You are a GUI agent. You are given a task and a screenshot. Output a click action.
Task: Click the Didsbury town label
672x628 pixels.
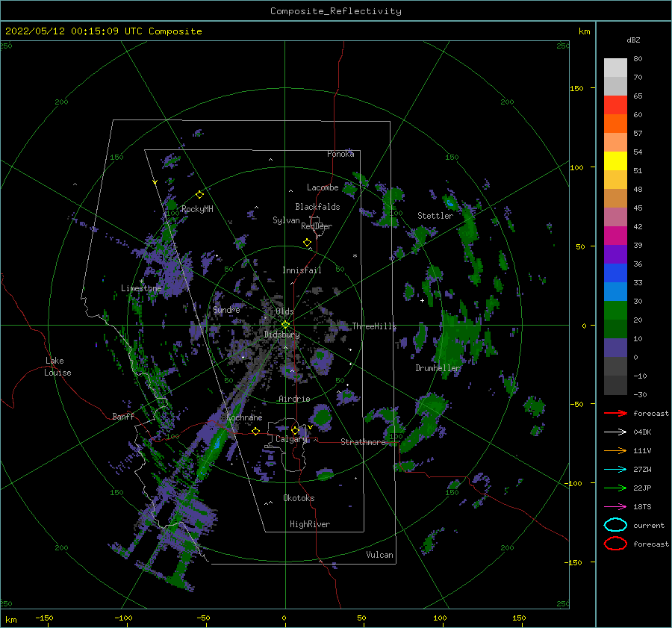coord(281,335)
